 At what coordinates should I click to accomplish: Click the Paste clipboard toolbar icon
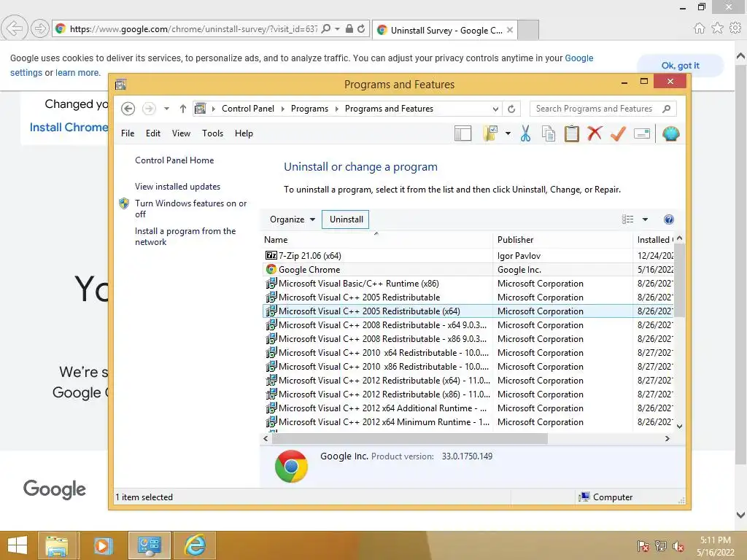[x=572, y=134]
